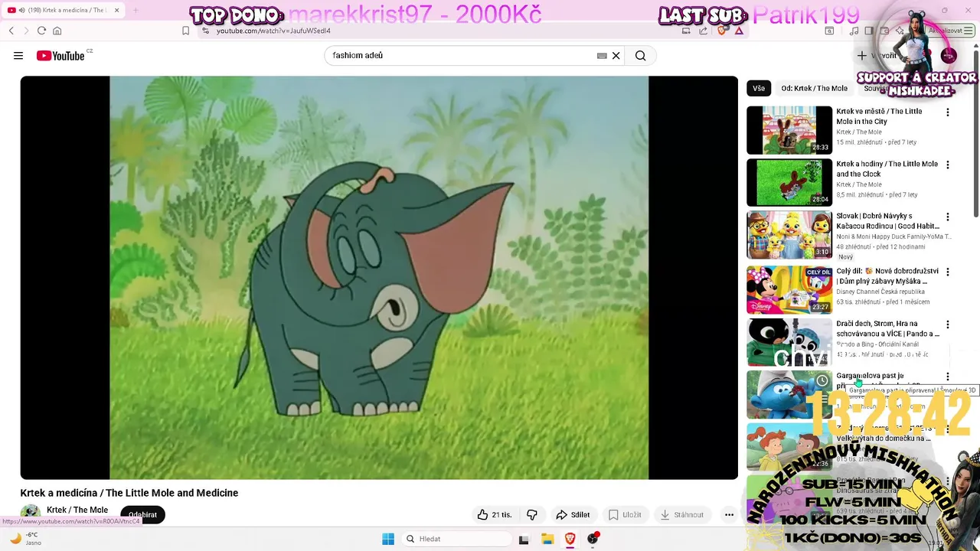The width and height of the screenshot is (980, 551).
Task: Go to the YouTube home logo
Action: coord(60,55)
